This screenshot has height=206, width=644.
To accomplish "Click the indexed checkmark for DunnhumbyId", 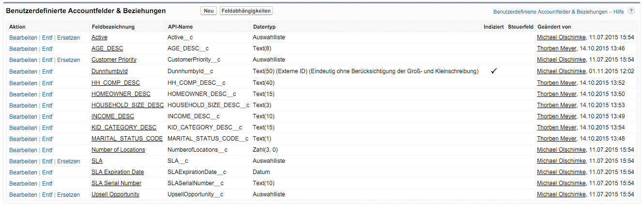I will pyautogui.click(x=494, y=71).
